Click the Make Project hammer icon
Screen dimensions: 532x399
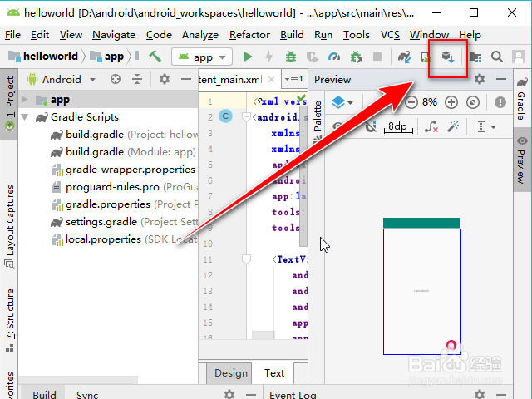(155, 57)
